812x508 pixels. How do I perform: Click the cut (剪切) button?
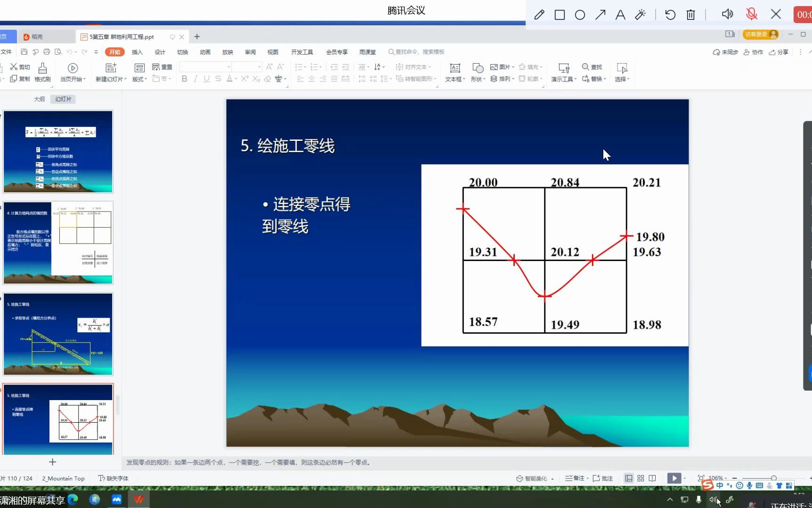(x=20, y=67)
